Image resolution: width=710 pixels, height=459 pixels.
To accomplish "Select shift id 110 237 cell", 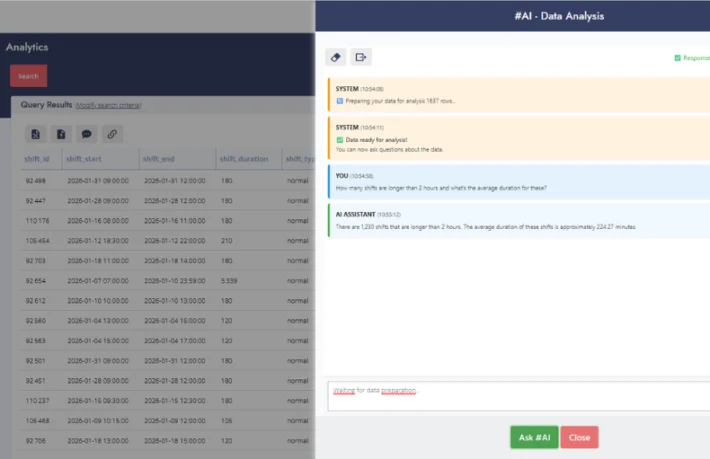I will (x=38, y=401).
